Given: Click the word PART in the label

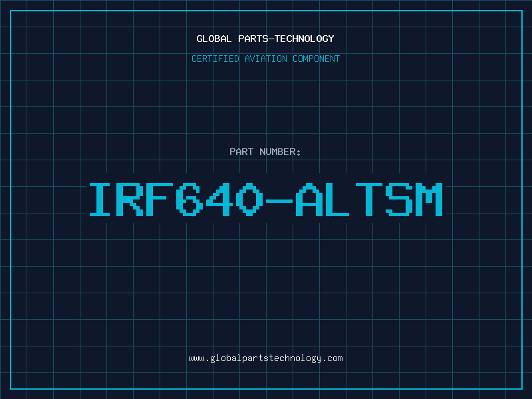Looking at the screenshot, I should [241, 152].
